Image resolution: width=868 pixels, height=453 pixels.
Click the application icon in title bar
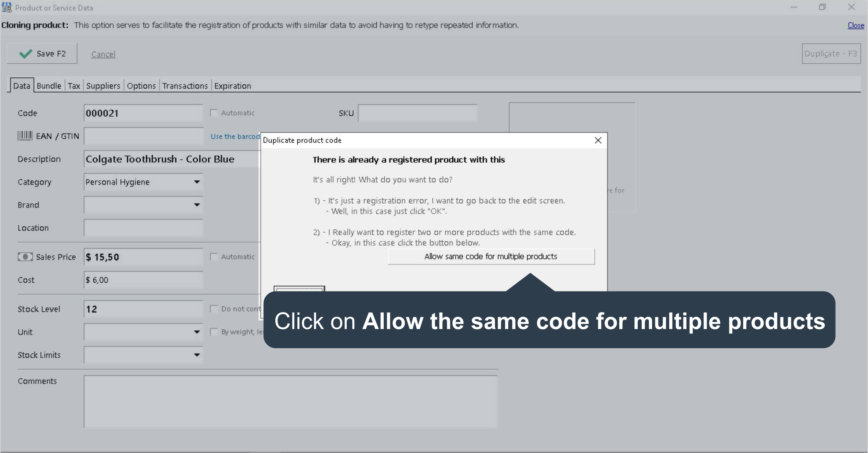pyautogui.click(x=7, y=7)
